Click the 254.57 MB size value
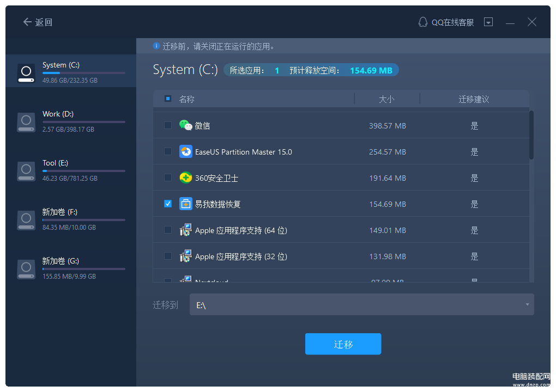 (x=387, y=152)
